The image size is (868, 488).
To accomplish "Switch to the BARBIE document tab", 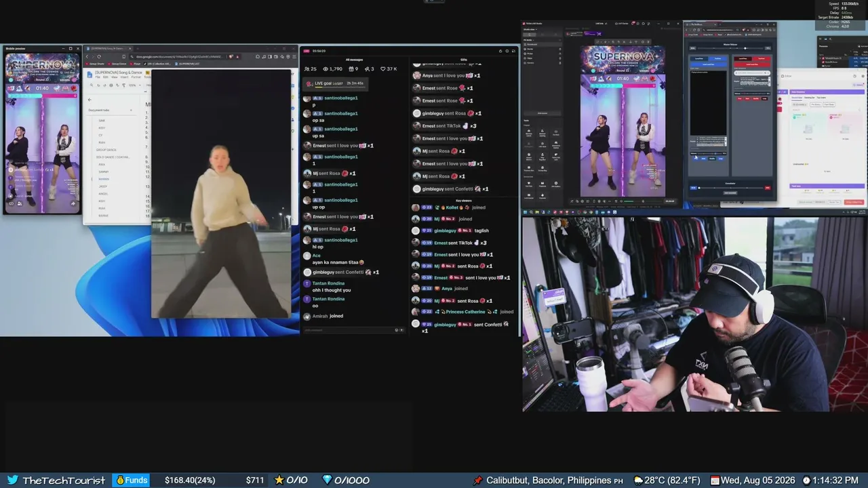I will coord(103,216).
